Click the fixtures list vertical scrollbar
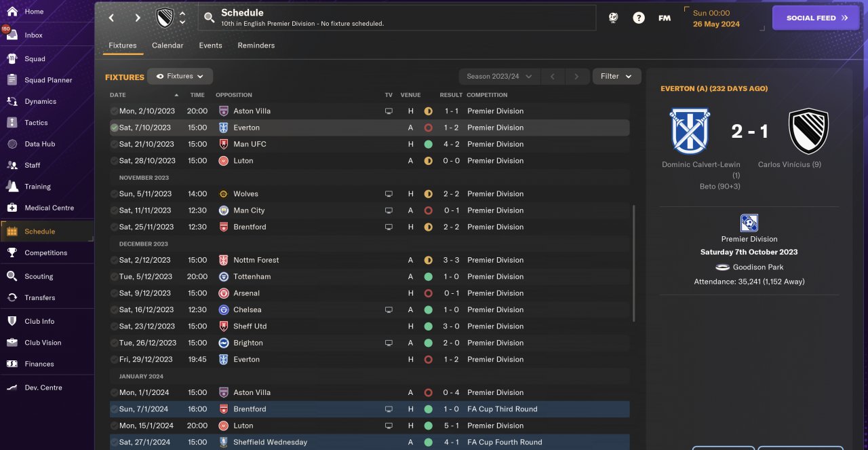This screenshot has height=450, width=868. pyautogui.click(x=634, y=265)
